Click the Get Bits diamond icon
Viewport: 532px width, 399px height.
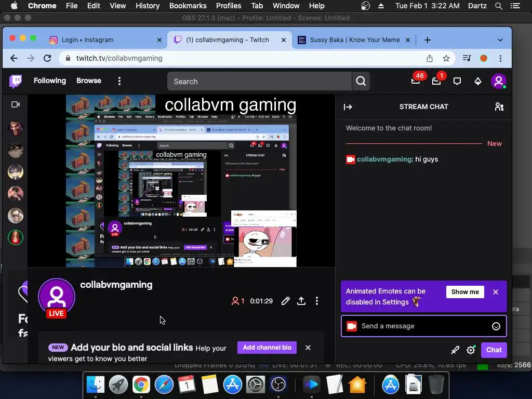point(478,81)
